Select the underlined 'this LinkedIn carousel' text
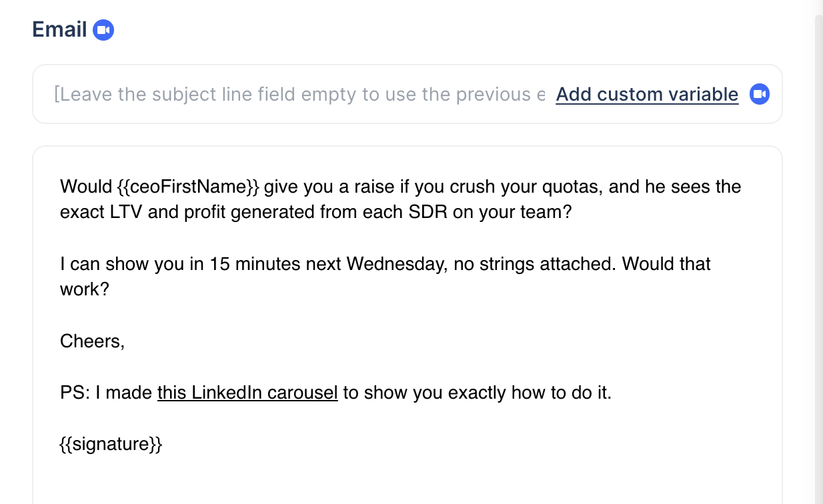The height and width of the screenshot is (504, 823). [247, 393]
